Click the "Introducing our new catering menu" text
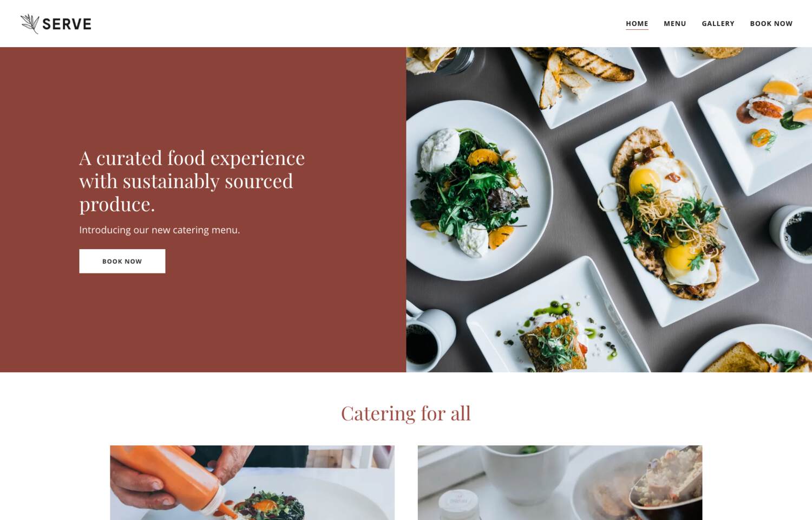812x520 pixels. coord(160,230)
